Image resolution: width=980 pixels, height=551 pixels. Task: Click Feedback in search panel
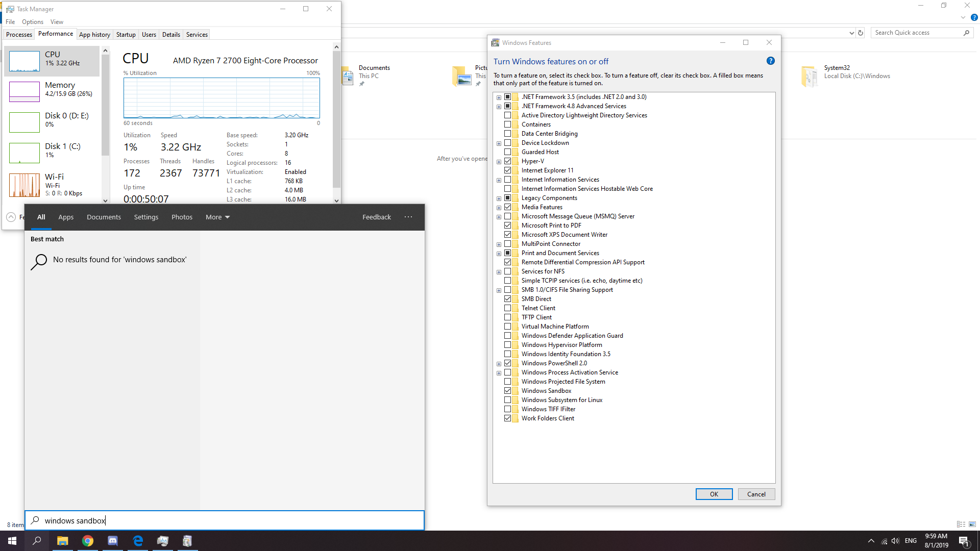(x=377, y=217)
